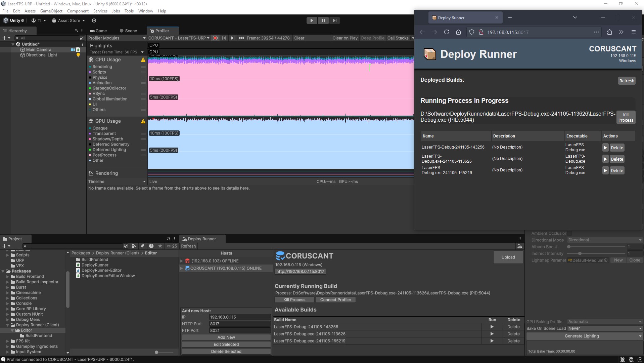644x363 pixels.
Task: Advance one frame with the step button
Action: tap(334, 21)
